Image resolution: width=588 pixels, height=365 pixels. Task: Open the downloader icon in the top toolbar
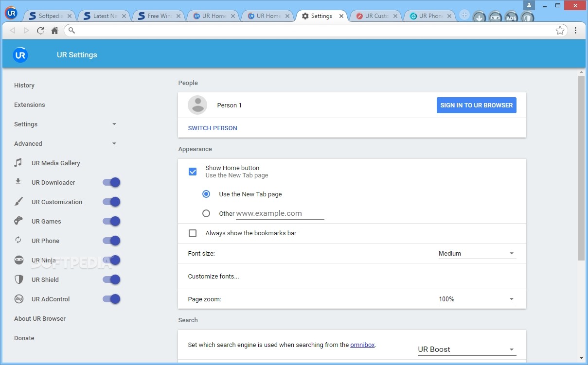[x=480, y=17]
